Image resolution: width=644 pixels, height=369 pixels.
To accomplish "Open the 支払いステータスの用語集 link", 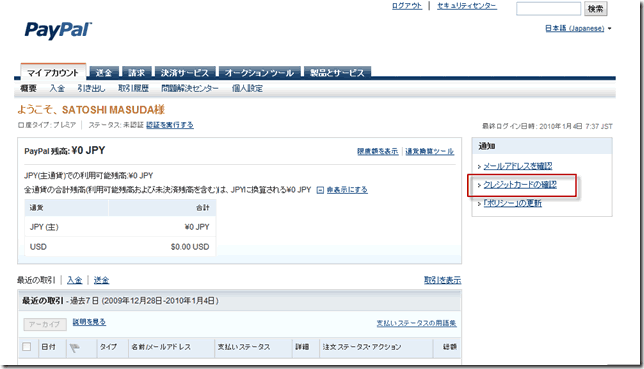I will (416, 323).
